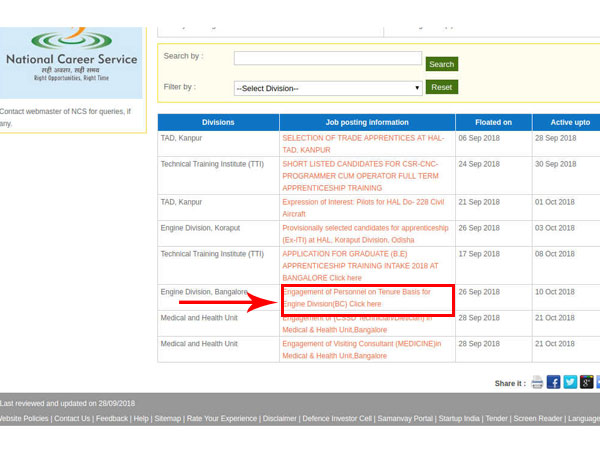
Task: Open Screen Reader footer link
Action: pos(538,419)
